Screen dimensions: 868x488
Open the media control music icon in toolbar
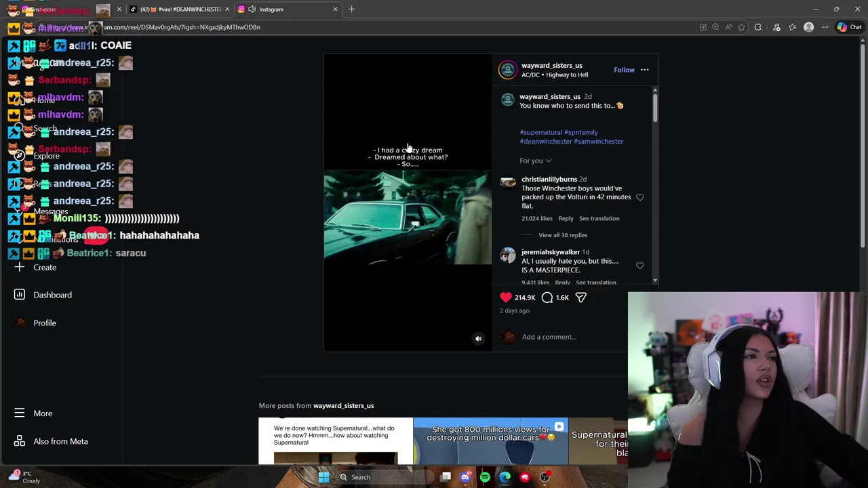[776, 27]
